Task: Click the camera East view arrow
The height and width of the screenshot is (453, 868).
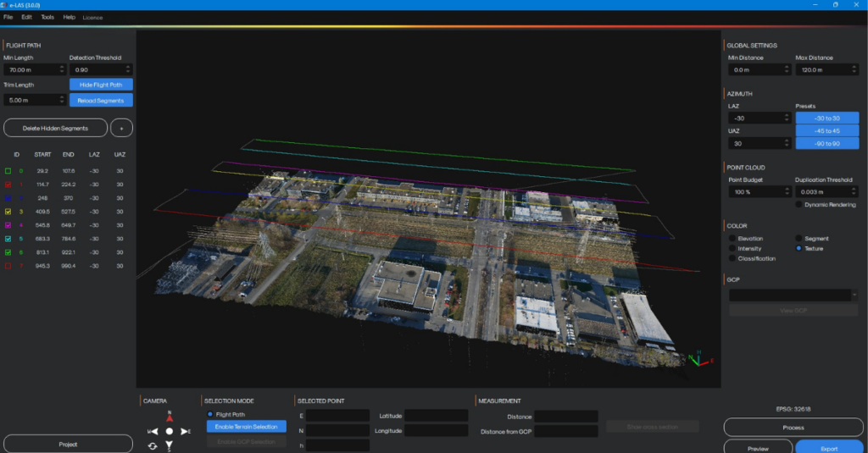Action: tap(184, 431)
